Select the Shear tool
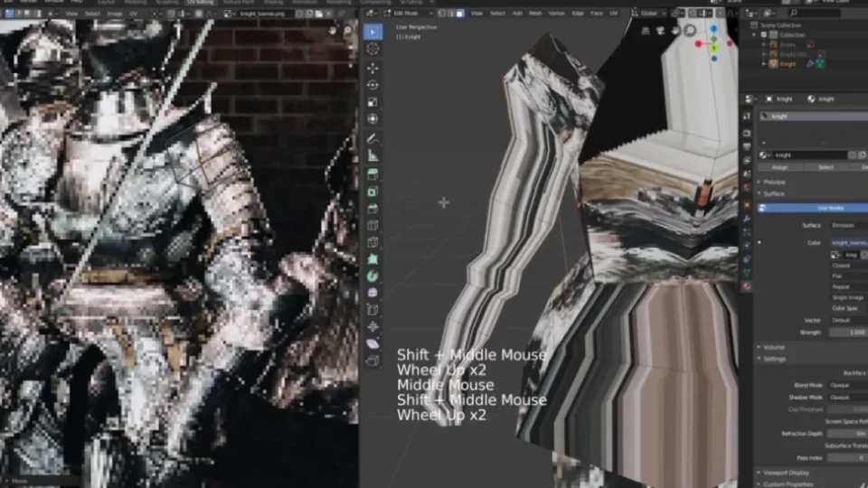 (373, 343)
